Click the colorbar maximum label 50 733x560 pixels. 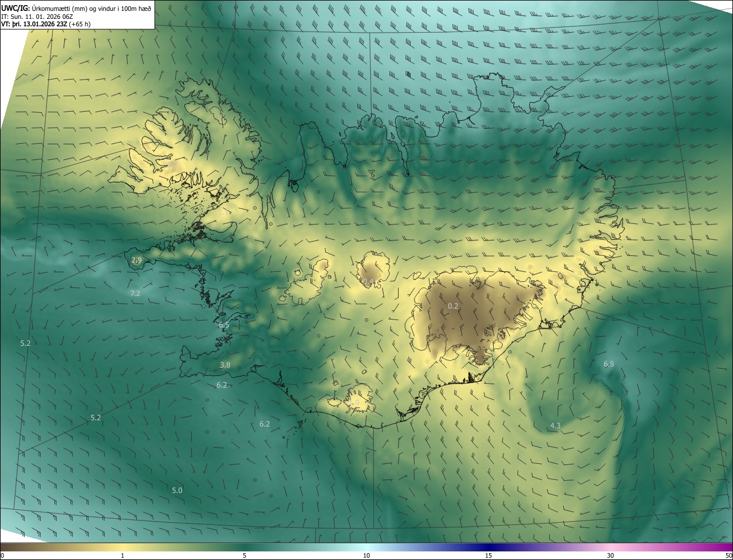tap(728, 555)
